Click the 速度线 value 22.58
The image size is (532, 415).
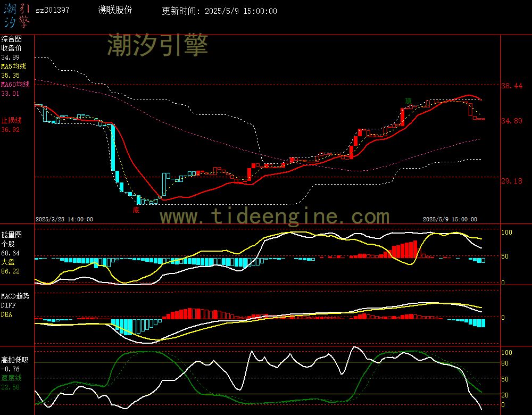(x=11, y=387)
